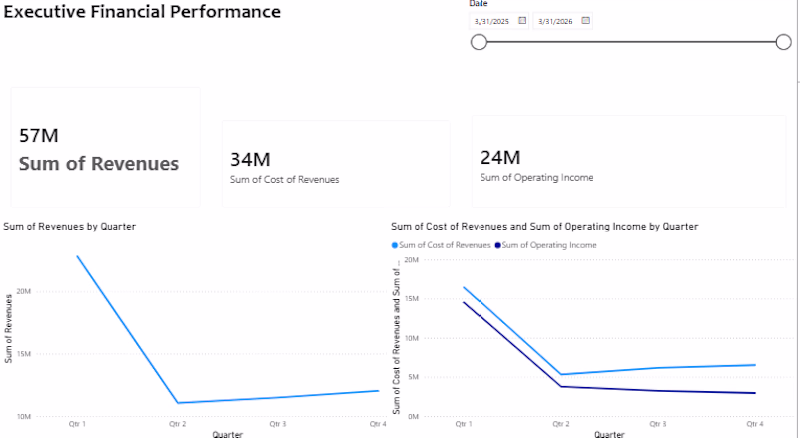Select the right handle of date slider
Screen dimensions: 800x438
click(x=783, y=42)
